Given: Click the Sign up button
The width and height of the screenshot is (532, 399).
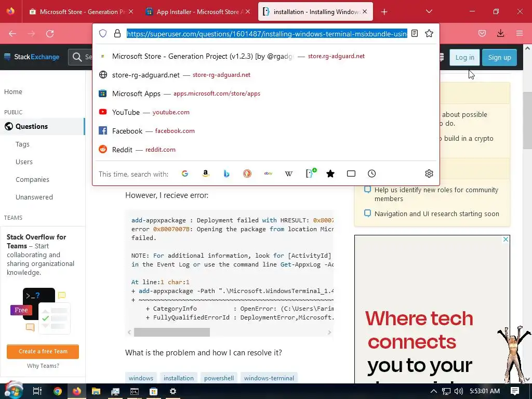Looking at the screenshot, I should click(499, 57).
